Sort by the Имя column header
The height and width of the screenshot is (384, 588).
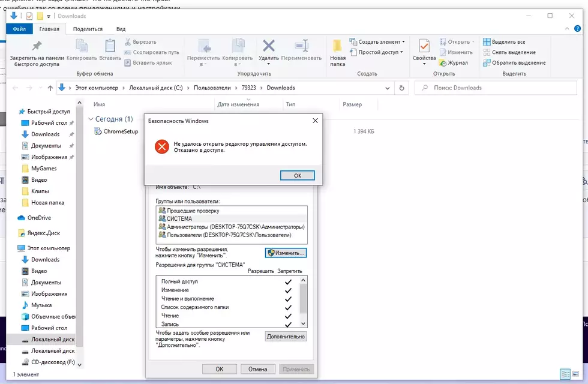tap(99, 104)
